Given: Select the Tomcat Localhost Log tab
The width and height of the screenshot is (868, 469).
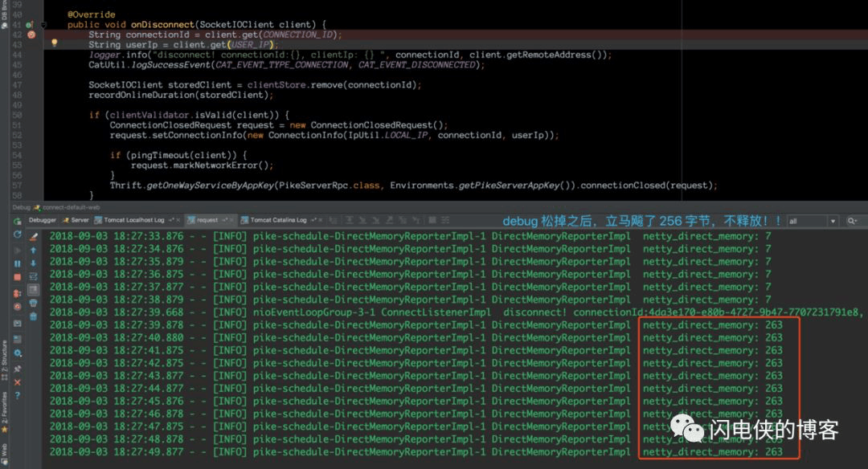Looking at the screenshot, I should tap(129, 220).
